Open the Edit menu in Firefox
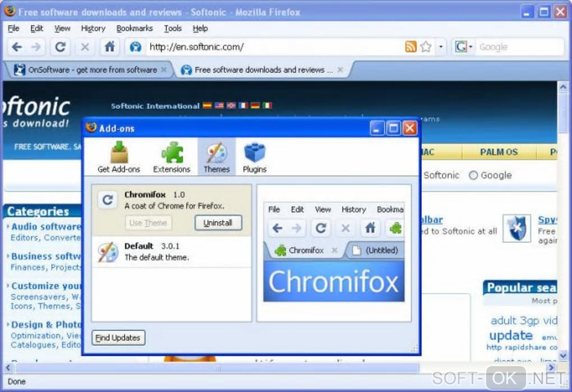The image size is (572, 392). 36,29
